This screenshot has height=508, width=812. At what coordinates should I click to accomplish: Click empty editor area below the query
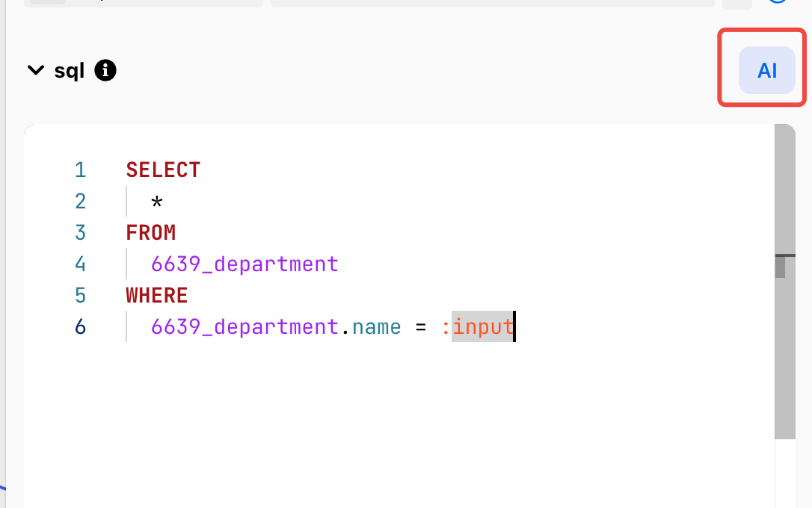[399, 424]
